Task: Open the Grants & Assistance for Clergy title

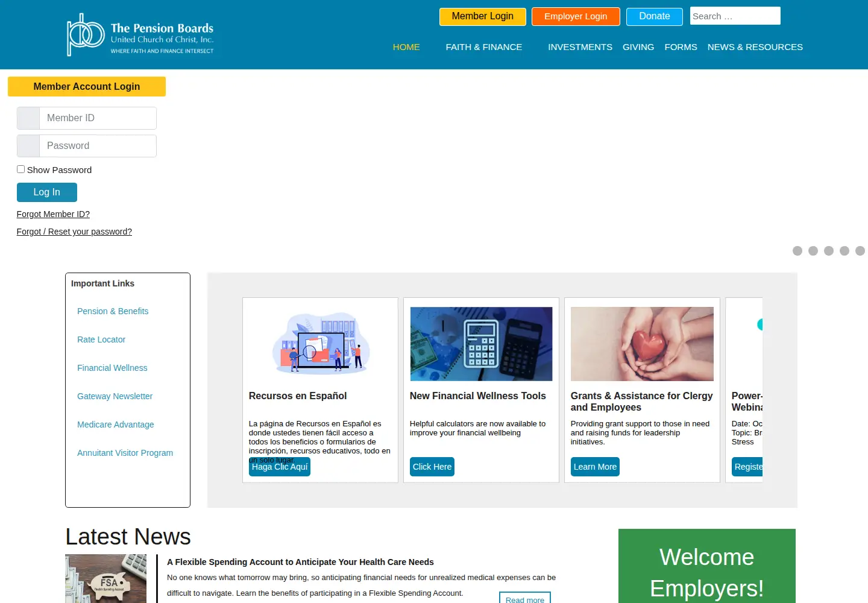Action: pyautogui.click(x=642, y=402)
